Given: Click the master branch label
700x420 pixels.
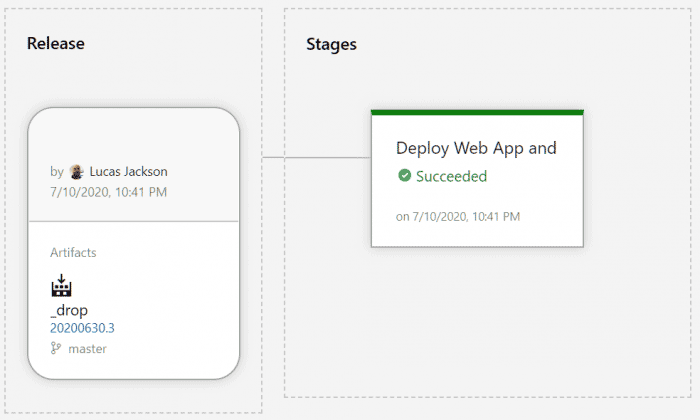Looking at the screenshot, I should click(x=88, y=349).
